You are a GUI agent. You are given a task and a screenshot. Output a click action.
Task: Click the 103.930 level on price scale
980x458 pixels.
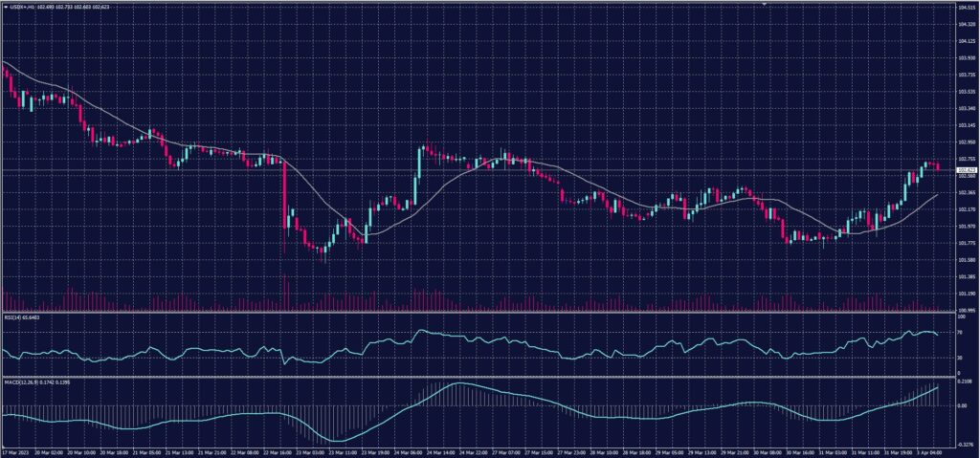[x=966, y=58]
